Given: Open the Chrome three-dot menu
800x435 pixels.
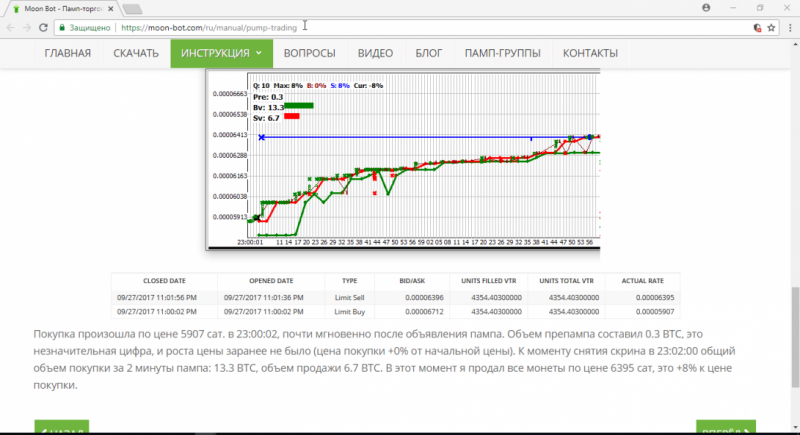Looking at the screenshot, I should tap(790, 28).
